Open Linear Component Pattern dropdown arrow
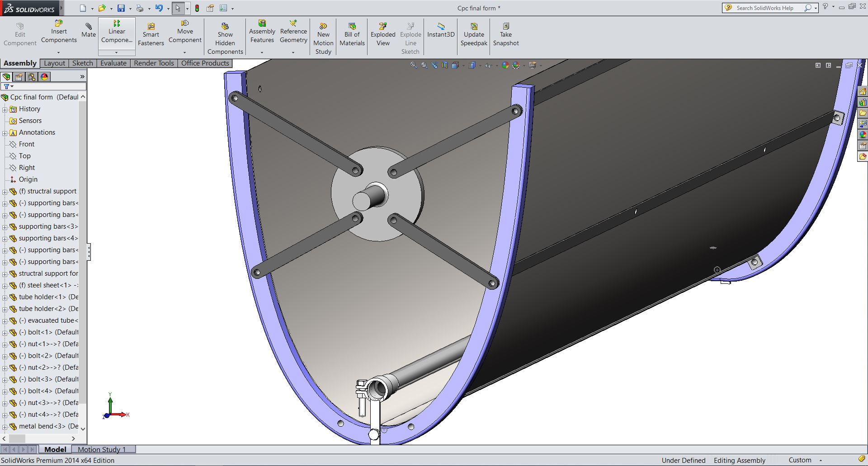 click(x=116, y=52)
